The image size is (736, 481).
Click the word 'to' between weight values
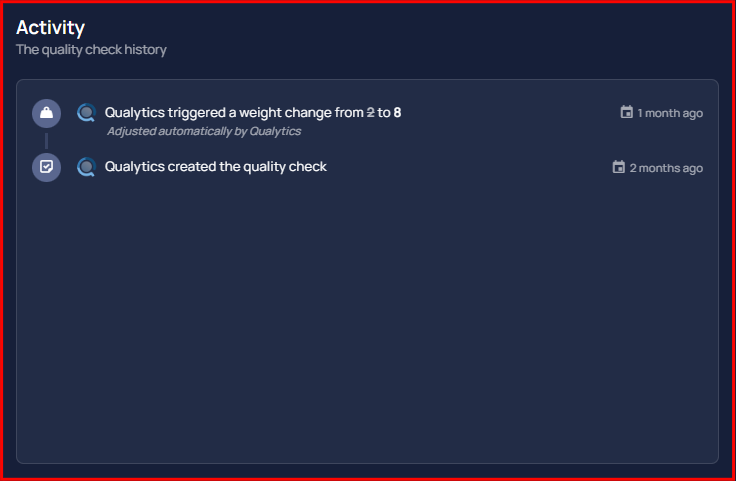pyautogui.click(x=383, y=113)
